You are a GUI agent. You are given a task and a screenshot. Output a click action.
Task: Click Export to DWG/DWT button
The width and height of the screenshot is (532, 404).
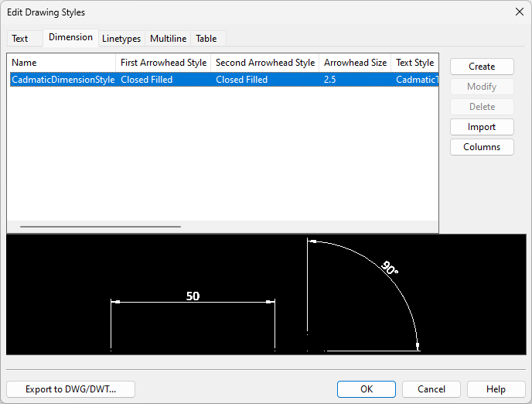coord(70,389)
